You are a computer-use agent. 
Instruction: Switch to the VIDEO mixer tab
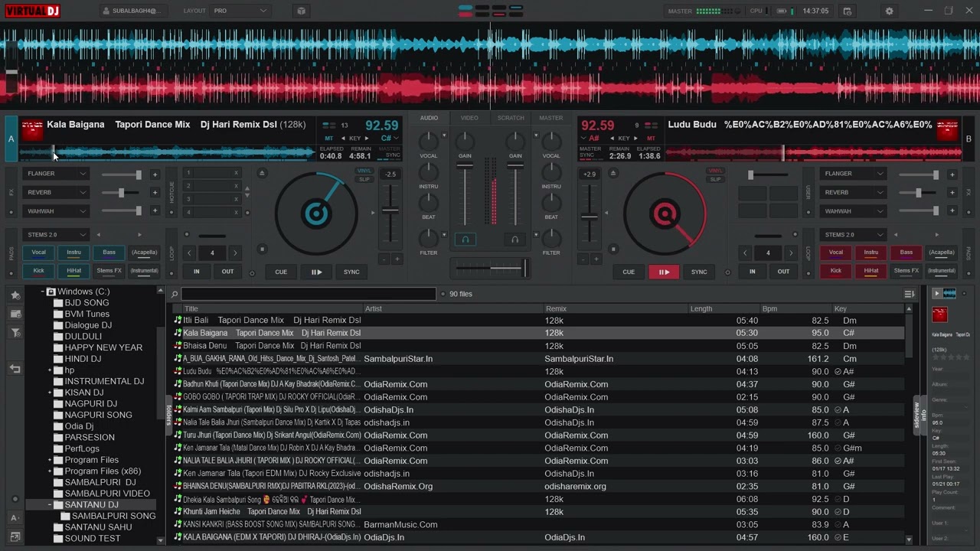coord(469,118)
